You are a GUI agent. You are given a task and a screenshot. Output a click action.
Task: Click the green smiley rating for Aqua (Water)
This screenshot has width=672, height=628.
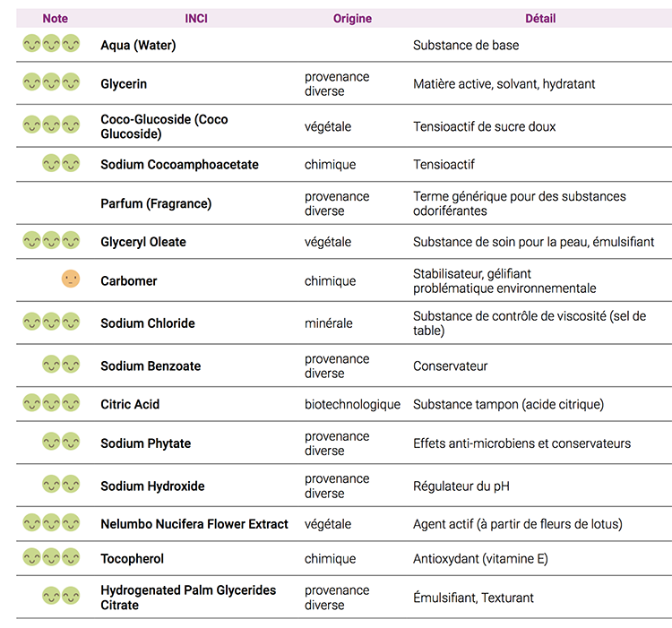pos(51,44)
